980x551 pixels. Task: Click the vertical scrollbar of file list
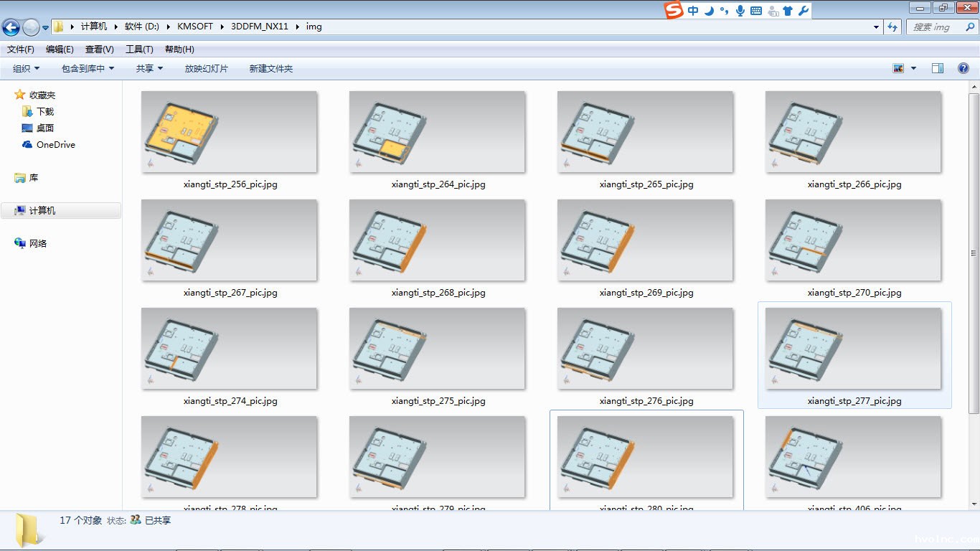pos(974,251)
